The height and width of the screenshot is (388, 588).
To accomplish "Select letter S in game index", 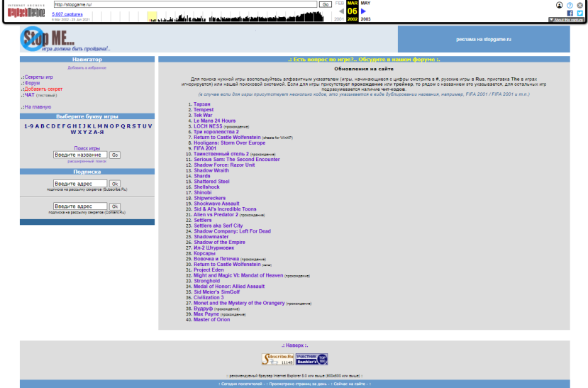I will (x=133, y=126).
